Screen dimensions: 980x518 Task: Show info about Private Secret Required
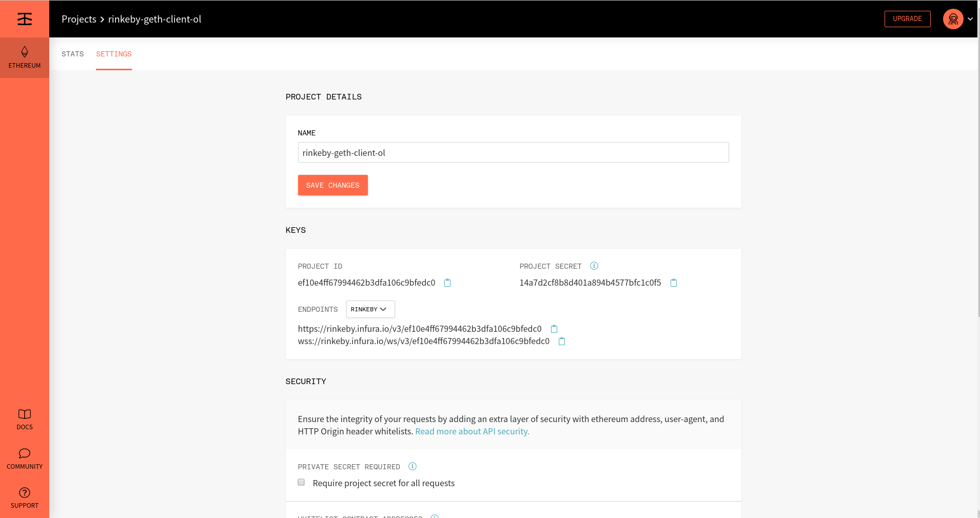point(413,466)
